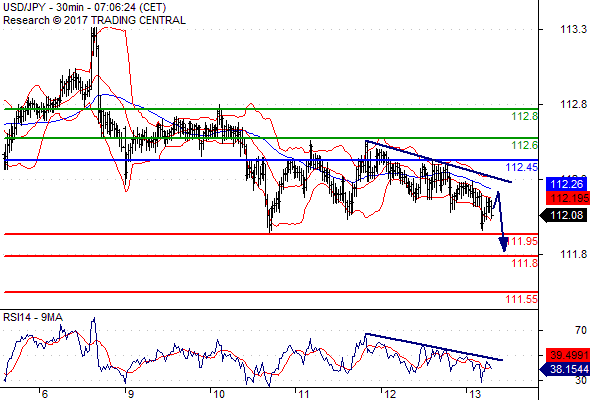Click date marker 9 on time axis

[130, 394]
